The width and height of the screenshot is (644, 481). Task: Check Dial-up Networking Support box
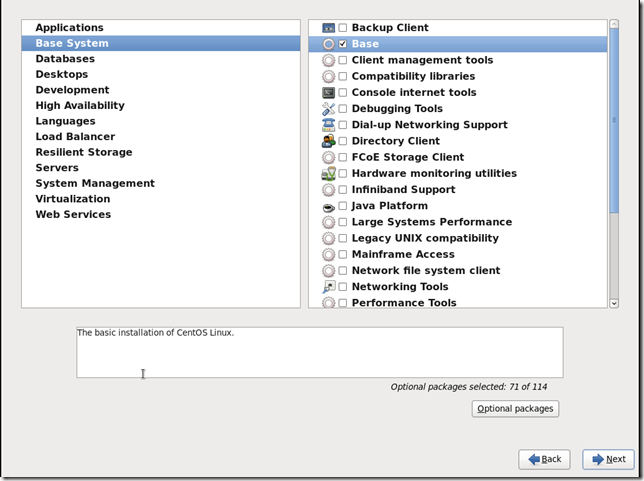click(343, 125)
